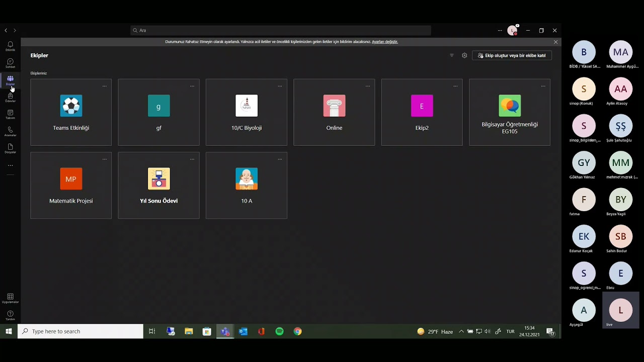The image size is (644, 362).
Task: Open Bilgisayar Öğretmenliği EG105 team name
Action: [510, 128]
